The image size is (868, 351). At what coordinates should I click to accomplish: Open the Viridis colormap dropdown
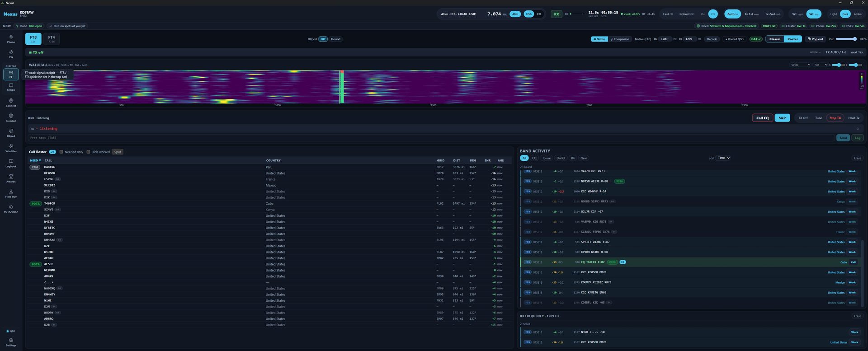(x=800, y=65)
